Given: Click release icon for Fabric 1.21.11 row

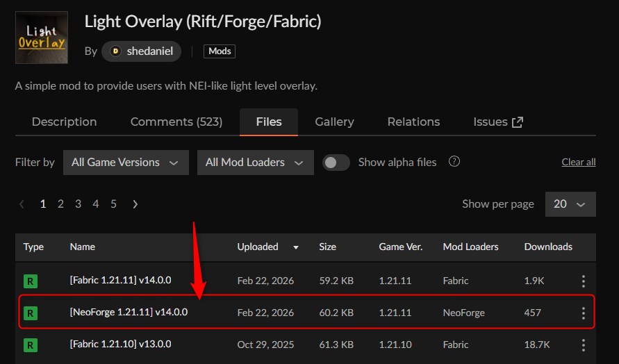Looking at the screenshot, I should point(31,281).
